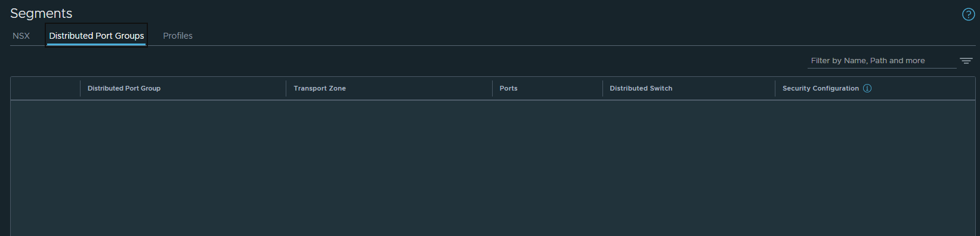Click divider before Ports column
Image resolution: width=980 pixels, height=236 pixels.
click(492, 88)
